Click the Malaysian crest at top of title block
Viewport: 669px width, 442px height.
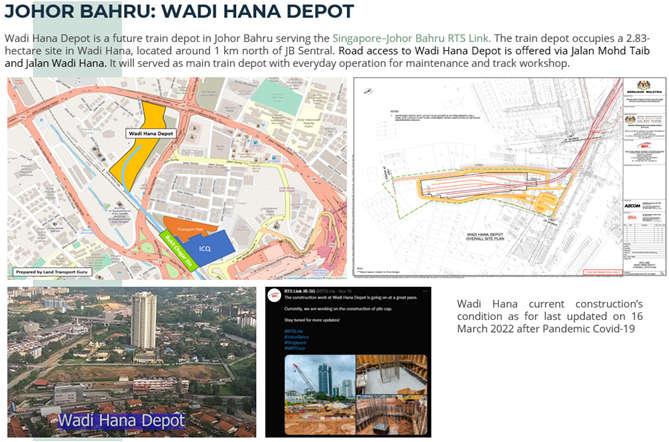[644, 85]
